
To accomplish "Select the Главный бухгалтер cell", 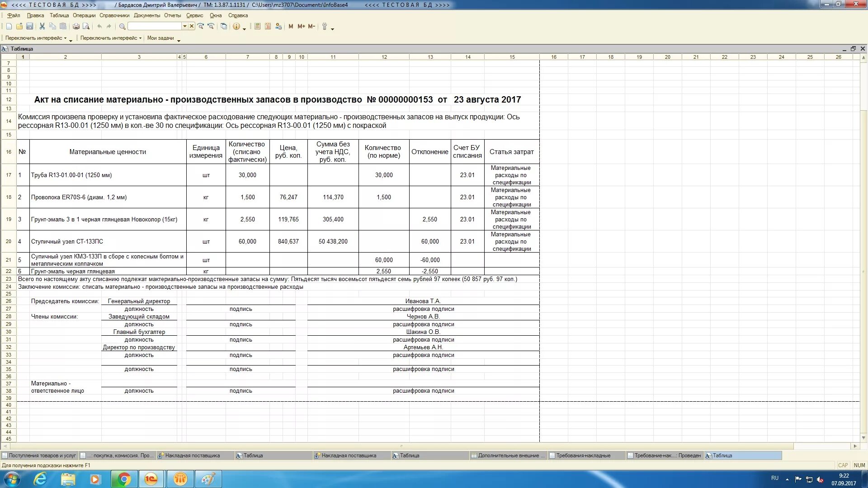I will [x=139, y=332].
